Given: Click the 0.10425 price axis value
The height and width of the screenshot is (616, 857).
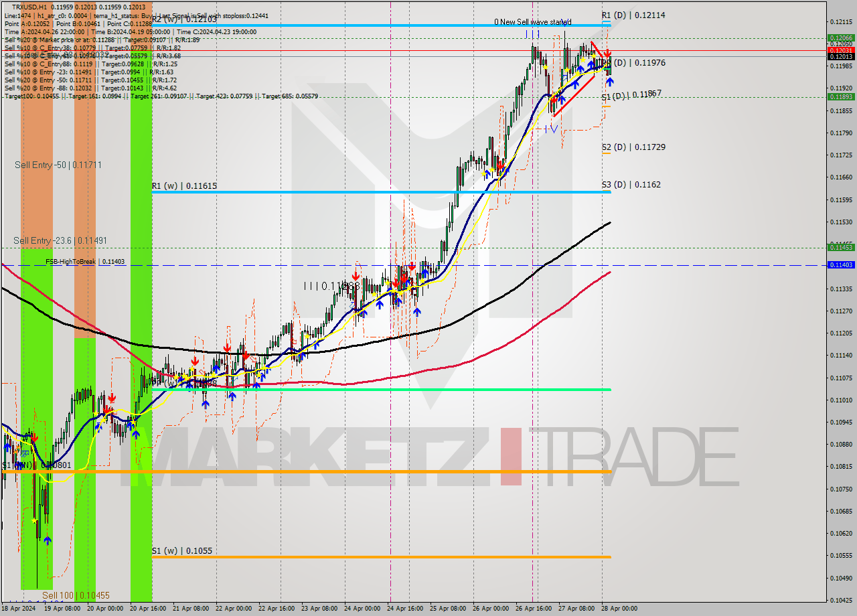Looking at the screenshot, I should point(841,600).
